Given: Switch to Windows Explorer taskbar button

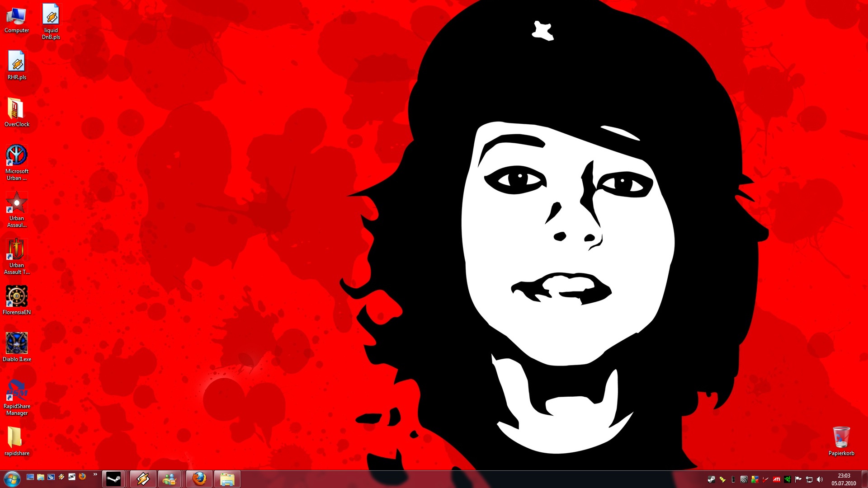Looking at the screenshot, I should 227,479.
